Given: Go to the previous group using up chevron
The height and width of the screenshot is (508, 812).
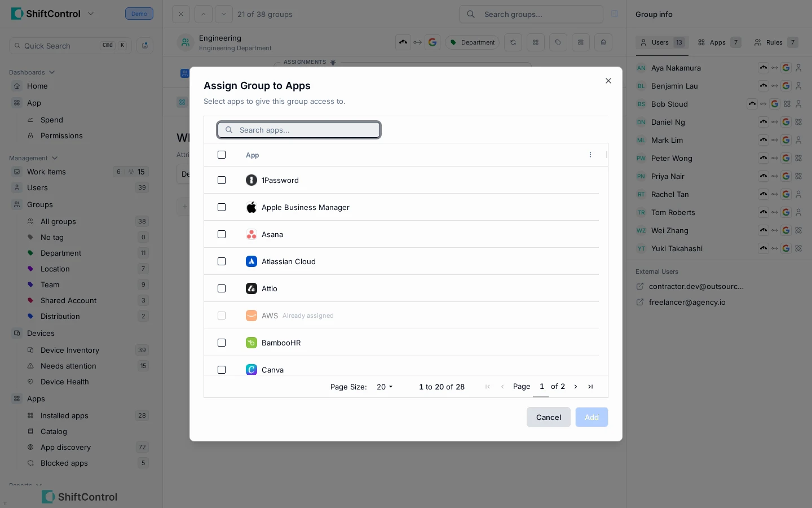Looking at the screenshot, I should (x=204, y=14).
